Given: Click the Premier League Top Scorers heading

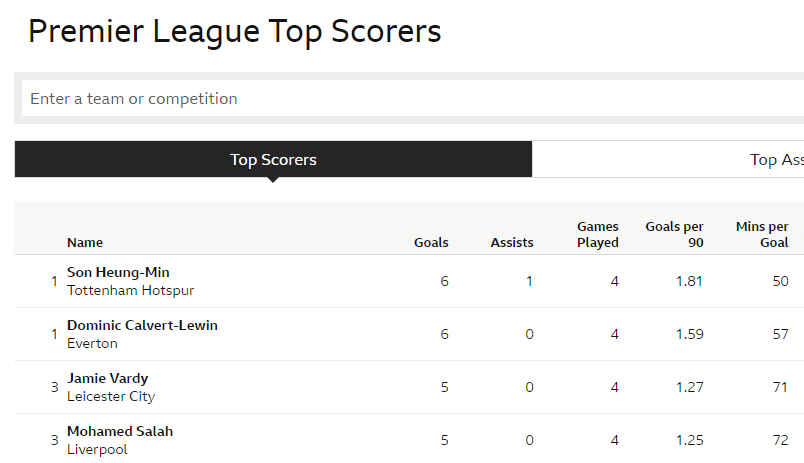Looking at the screenshot, I should (235, 32).
